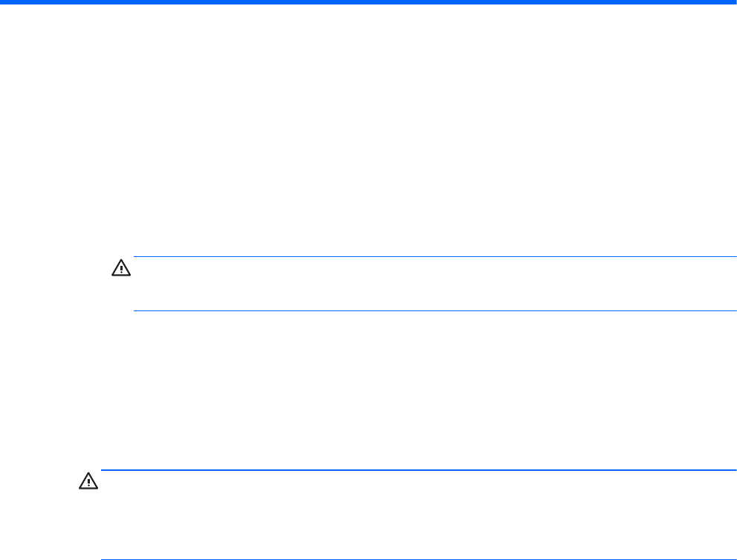Click inside the empty lower warning note area
The width and height of the screenshot is (737, 560).
(x=418, y=514)
